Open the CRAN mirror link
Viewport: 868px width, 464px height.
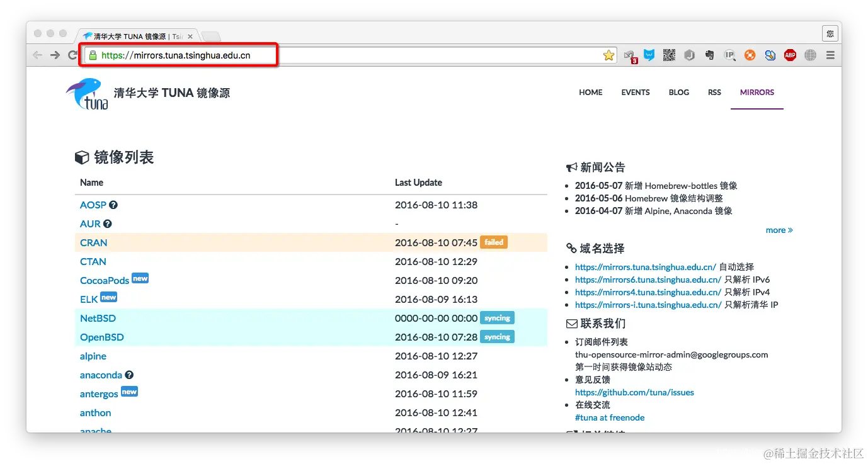[x=94, y=242]
